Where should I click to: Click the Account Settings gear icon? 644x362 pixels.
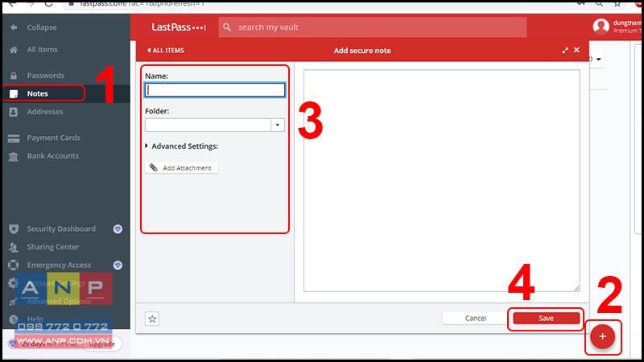point(13,283)
